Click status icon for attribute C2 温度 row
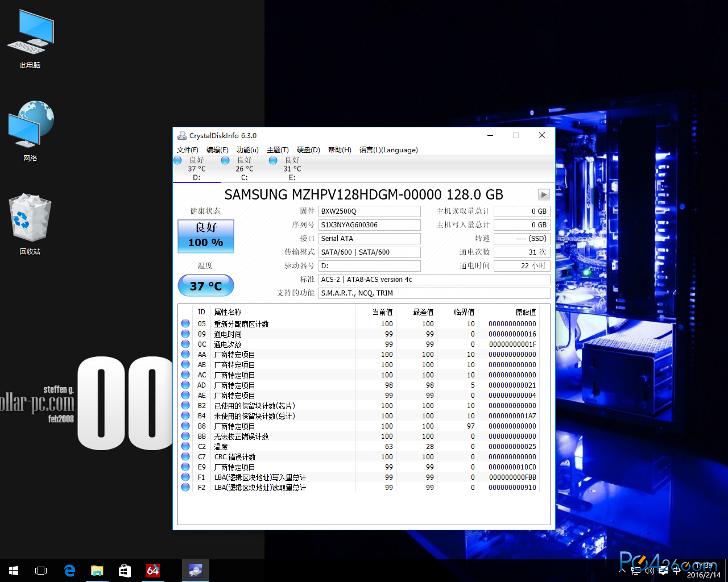The height and width of the screenshot is (582, 728). coord(185,446)
